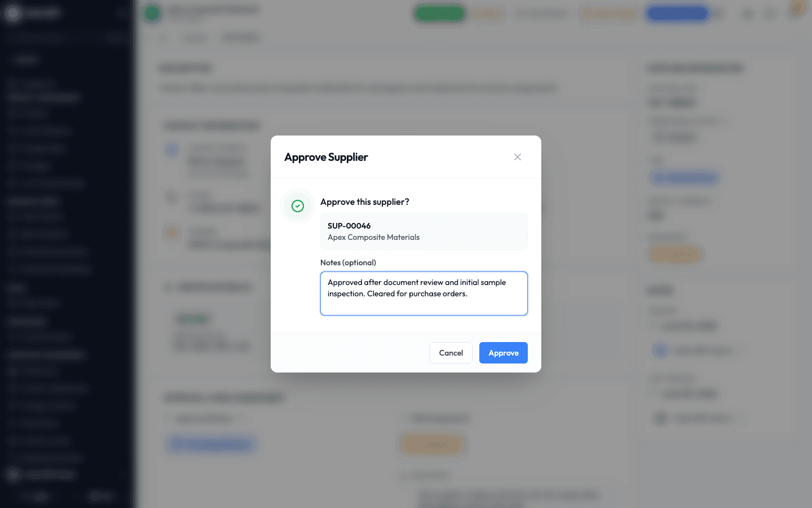Click the blurred orange pill near bottom center
Screen dimensions: 812x508
[x=433, y=445]
